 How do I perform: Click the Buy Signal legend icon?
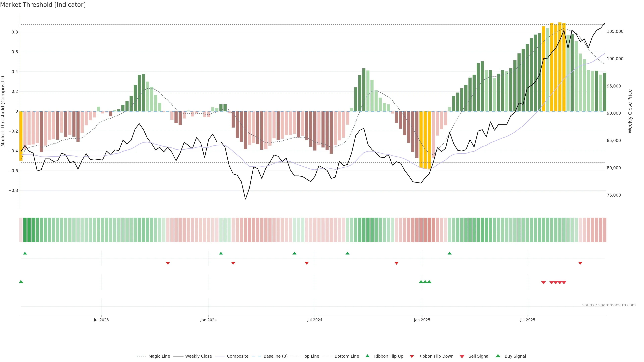click(498, 356)
